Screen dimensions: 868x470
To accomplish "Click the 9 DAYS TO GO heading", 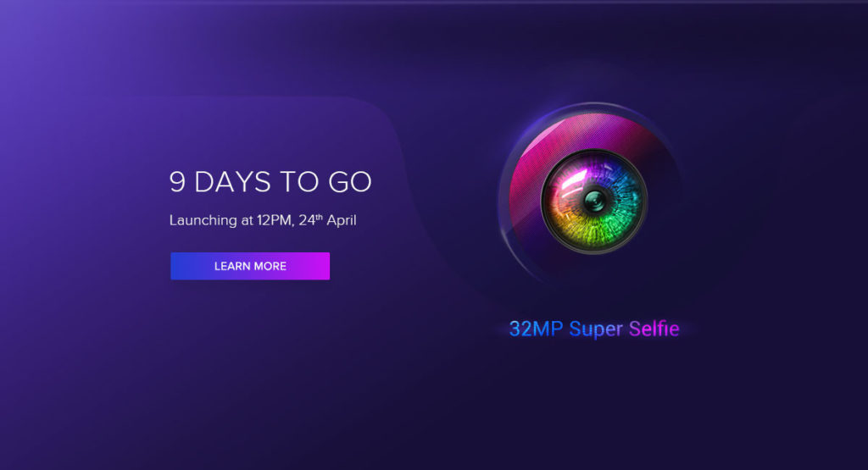I will click(x=270, y=181).
